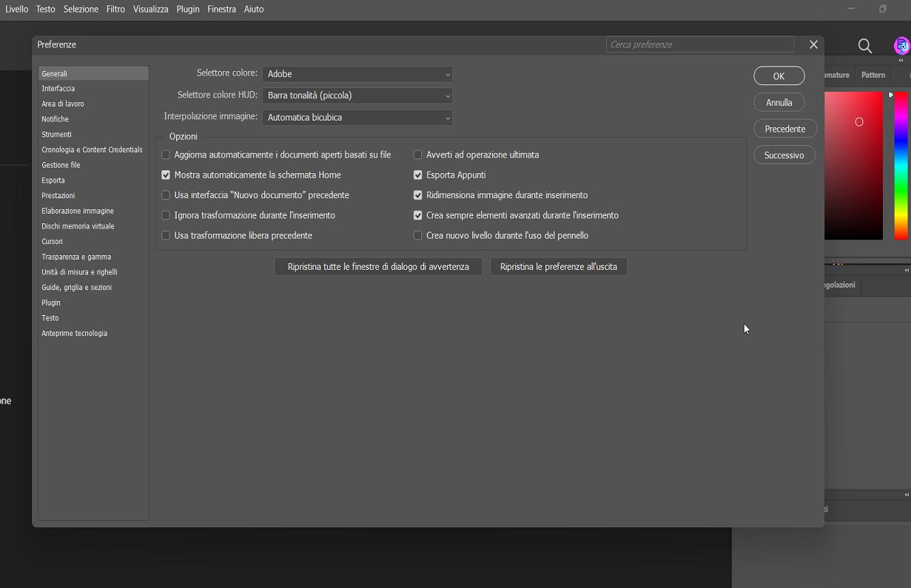The height and width of the screenshot is (588, 911).
Task: Open the Interpolazione immagine dropdown
Action: click(357, 117)
